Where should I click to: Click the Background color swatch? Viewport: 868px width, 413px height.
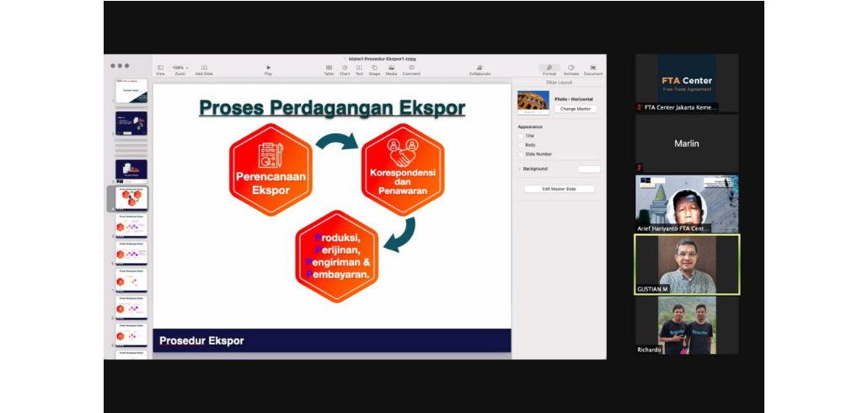589,169
